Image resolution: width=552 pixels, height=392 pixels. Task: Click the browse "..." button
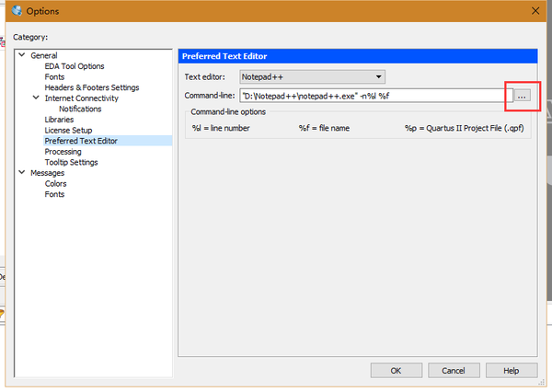click(522, 96)
